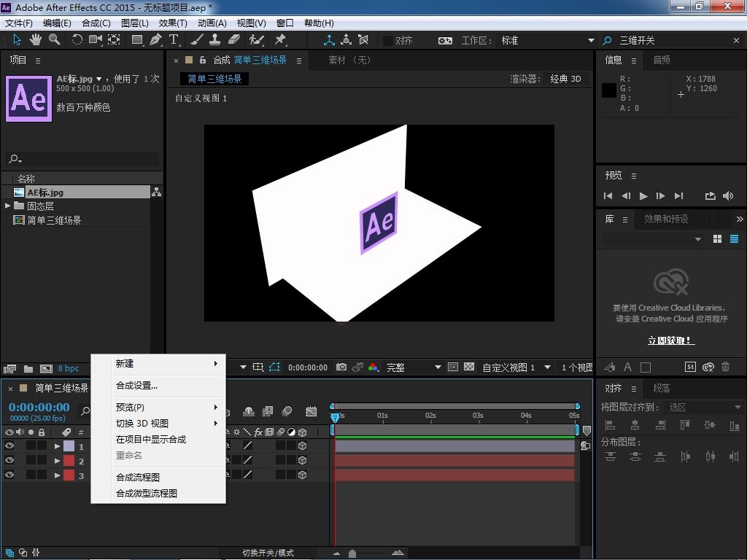Select the Pan Behind anchor tool
This screenshot has height=560, width=747.
(114, 40)
